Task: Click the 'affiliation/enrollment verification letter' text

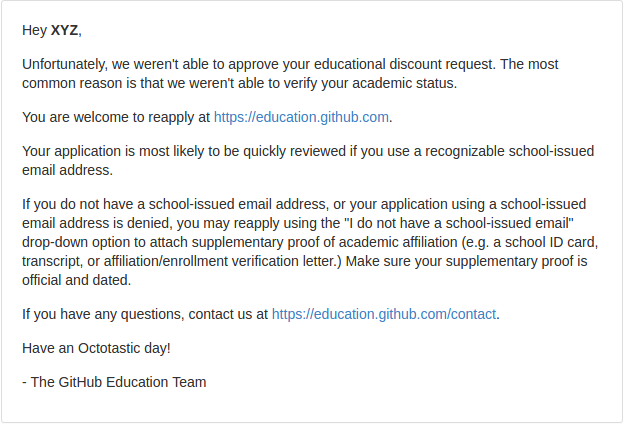Action: [220, 261]
